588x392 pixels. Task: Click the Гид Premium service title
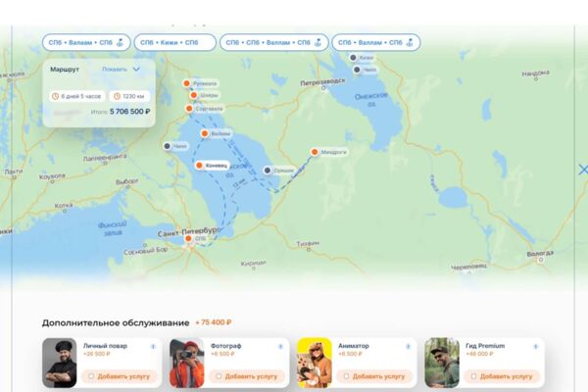[485, 346]
